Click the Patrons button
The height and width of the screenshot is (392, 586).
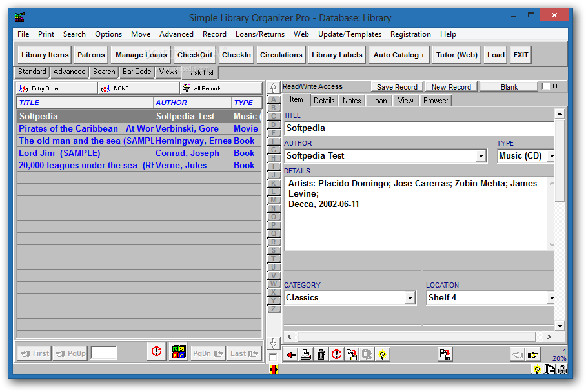[91, 55]
